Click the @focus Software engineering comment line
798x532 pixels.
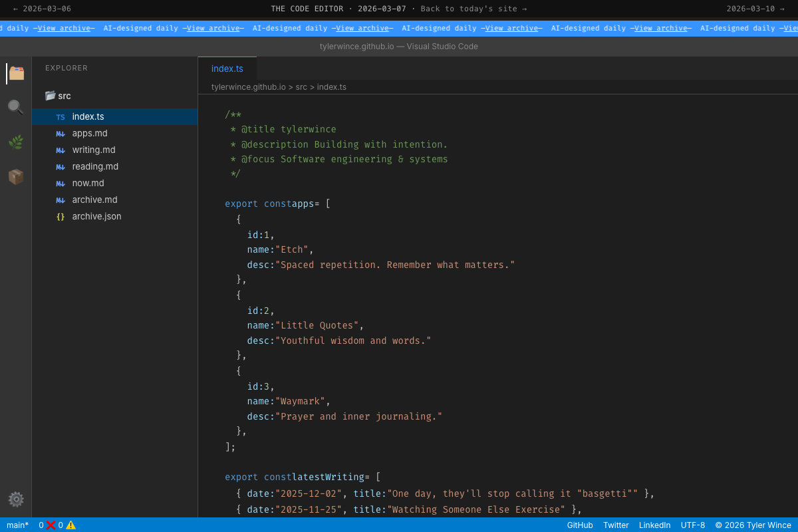tap(339, 159)
